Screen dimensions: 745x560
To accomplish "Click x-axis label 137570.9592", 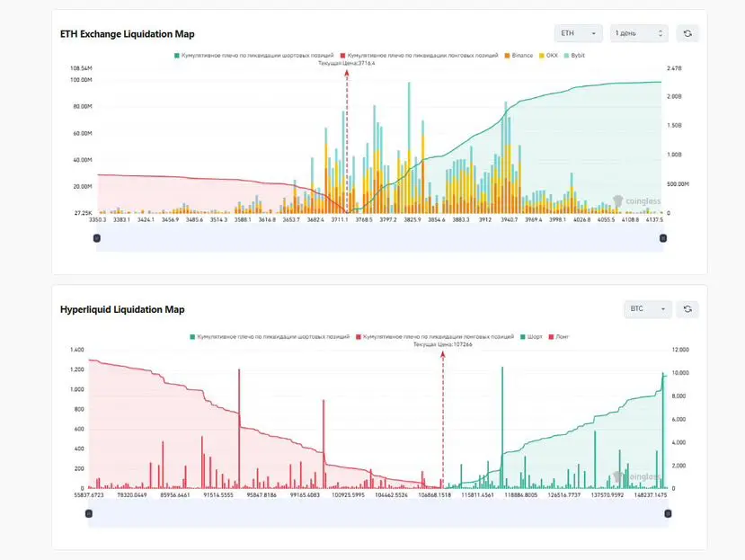I will pos(608,495).
